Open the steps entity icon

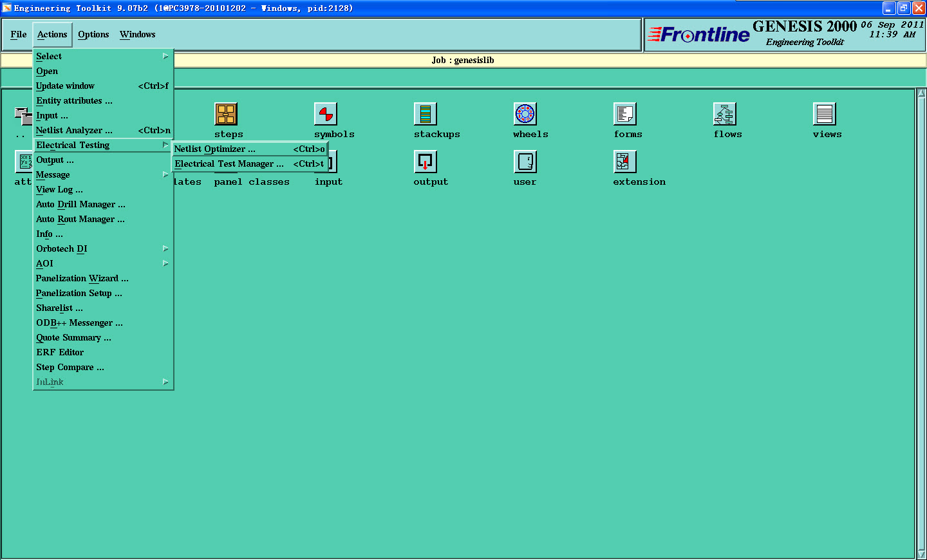(226, 114)
